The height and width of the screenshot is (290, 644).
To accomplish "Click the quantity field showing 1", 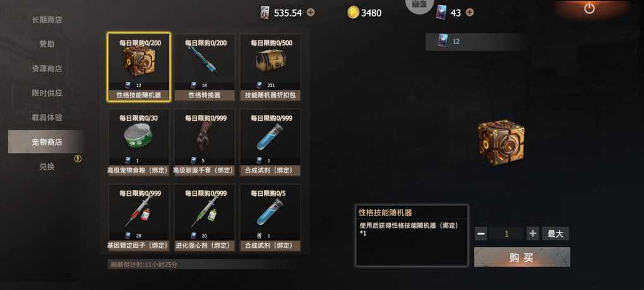I will tap(507, 234).
